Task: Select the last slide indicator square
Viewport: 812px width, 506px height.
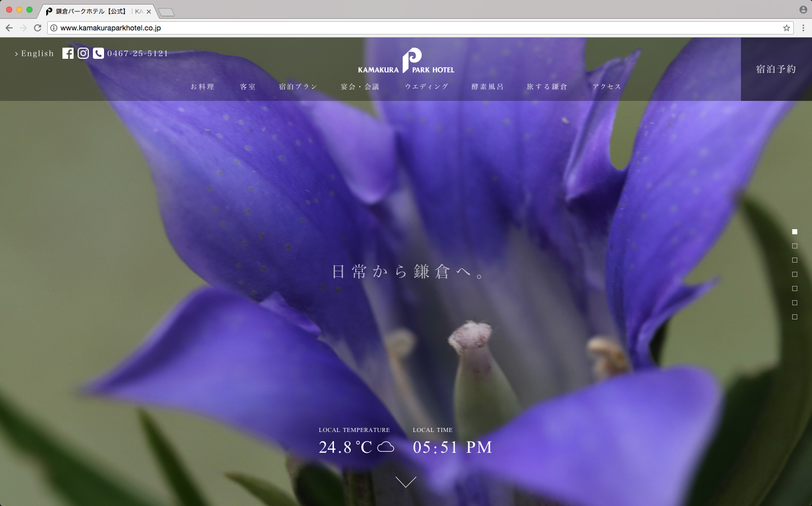Action: click(795, 317)
